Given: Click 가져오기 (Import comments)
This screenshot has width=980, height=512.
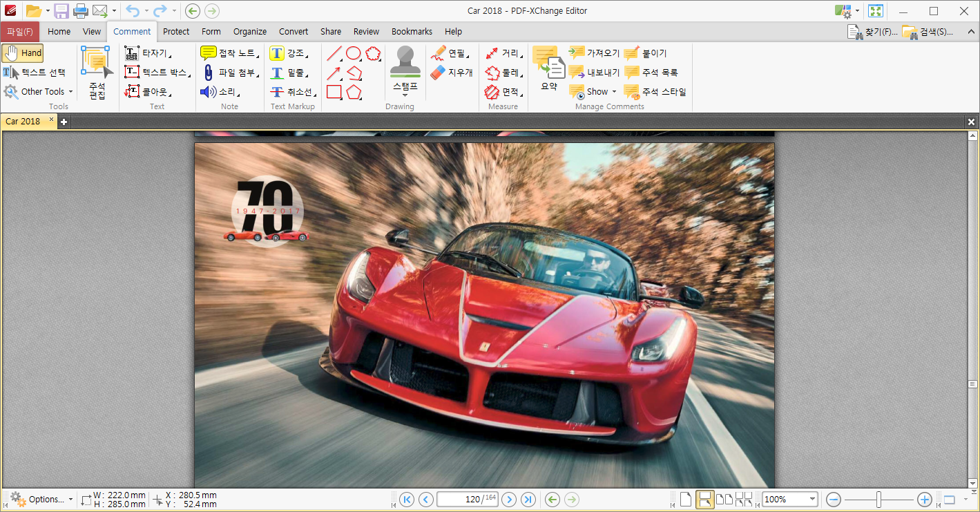Looking at the screenshot, I should (594, 53).
